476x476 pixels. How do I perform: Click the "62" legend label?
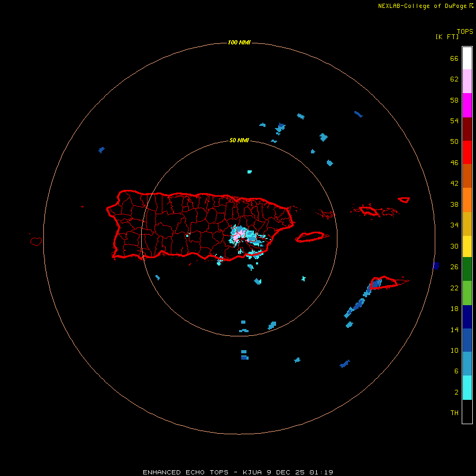(x=454, y=79)
